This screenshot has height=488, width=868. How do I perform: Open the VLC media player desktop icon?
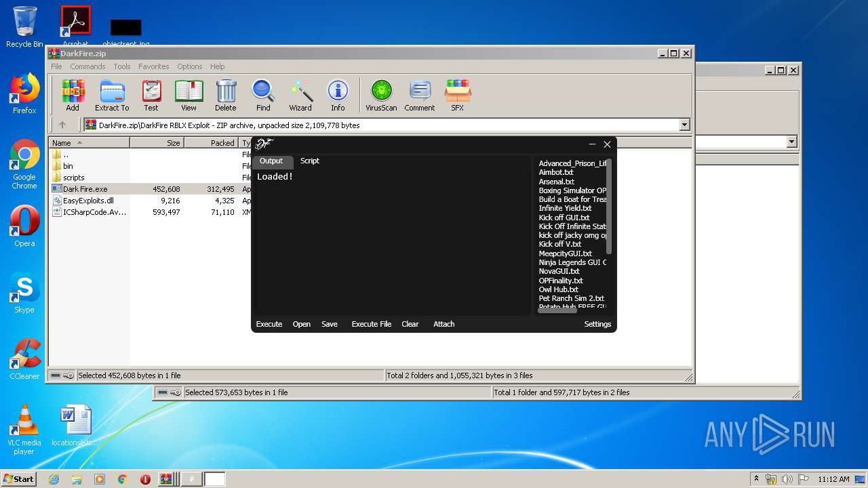pyautogui.click(x=24, y=430)
